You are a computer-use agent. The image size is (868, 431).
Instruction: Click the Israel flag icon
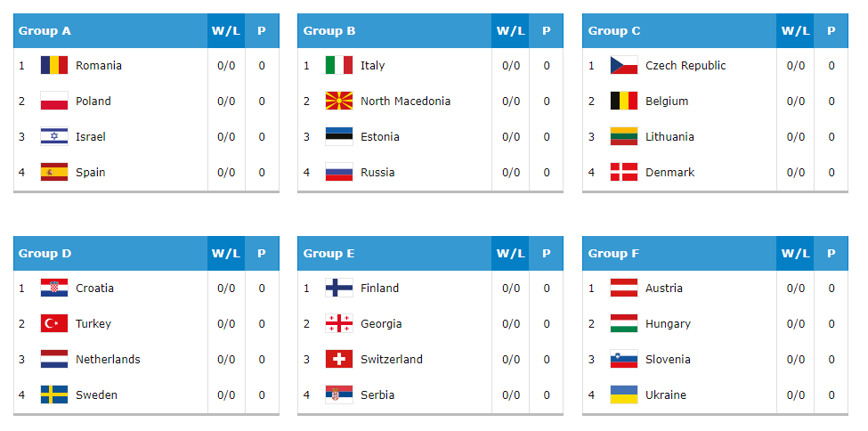pos(54,136)
